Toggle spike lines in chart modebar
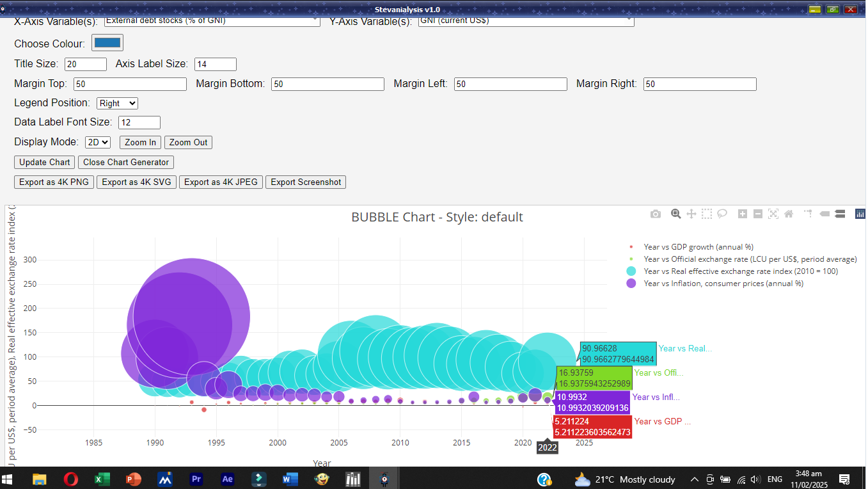Image resolution: width=868 pixels, height=489 pixels. pyautogui.click(x=809, y=214)
